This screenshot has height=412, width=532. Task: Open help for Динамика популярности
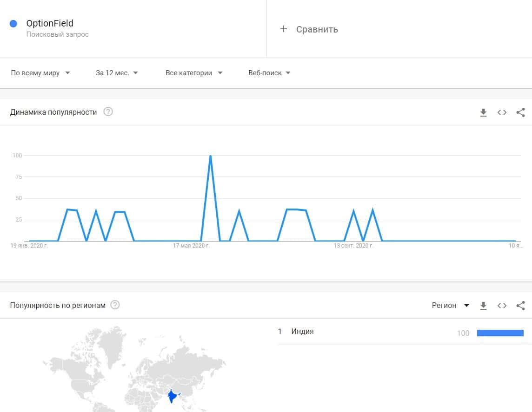coord(108,112)
